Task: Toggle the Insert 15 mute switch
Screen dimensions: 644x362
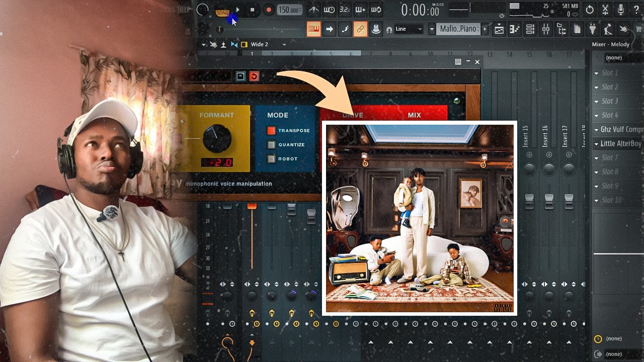Action: click(529, 155)
